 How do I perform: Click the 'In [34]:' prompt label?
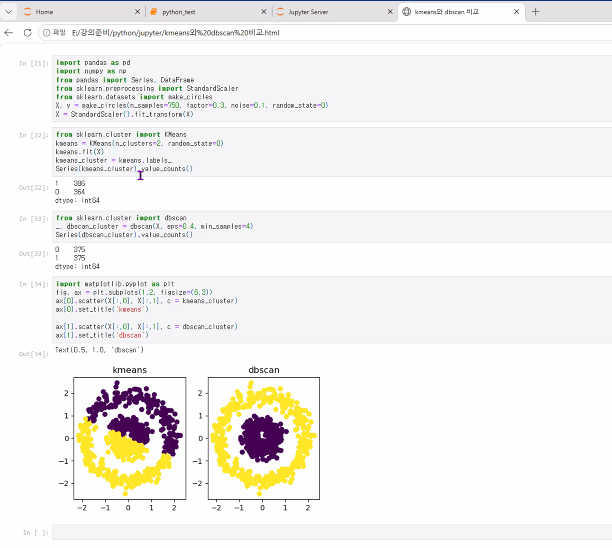coord(34,284)
